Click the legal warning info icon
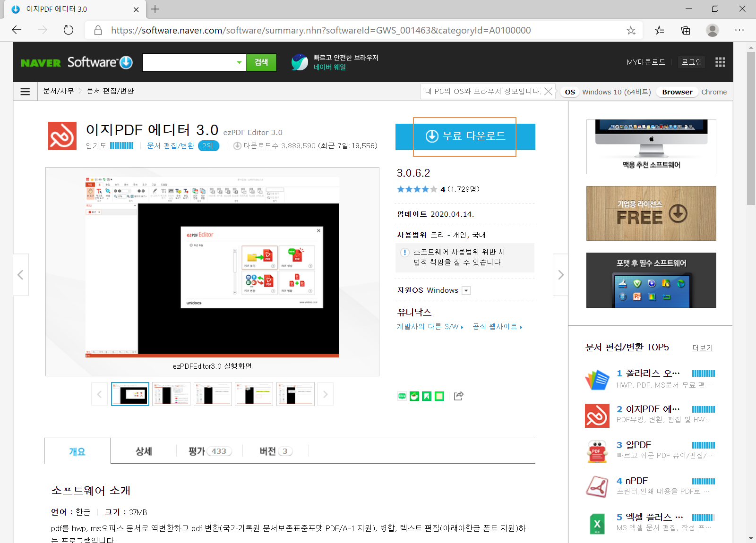Viewport: 756px width, 543px height. click(405, 253)
